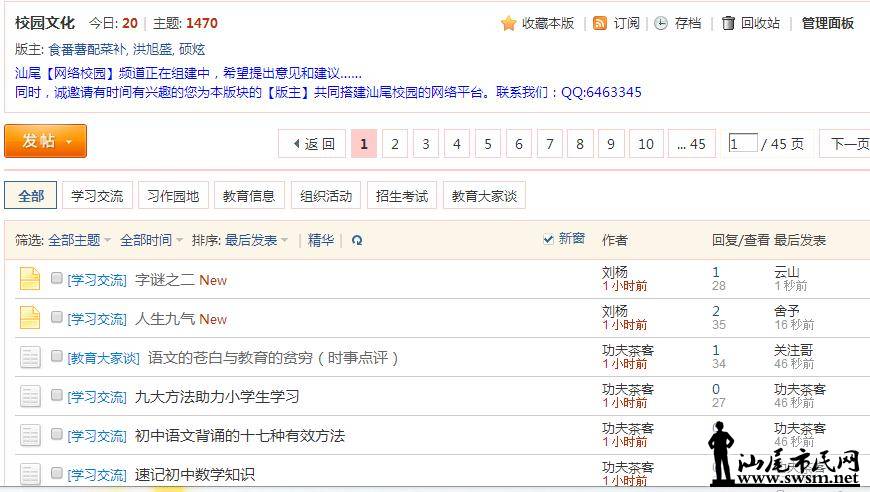
Task: Switch to the 学习交流 category tab
Action: (97, 196)
